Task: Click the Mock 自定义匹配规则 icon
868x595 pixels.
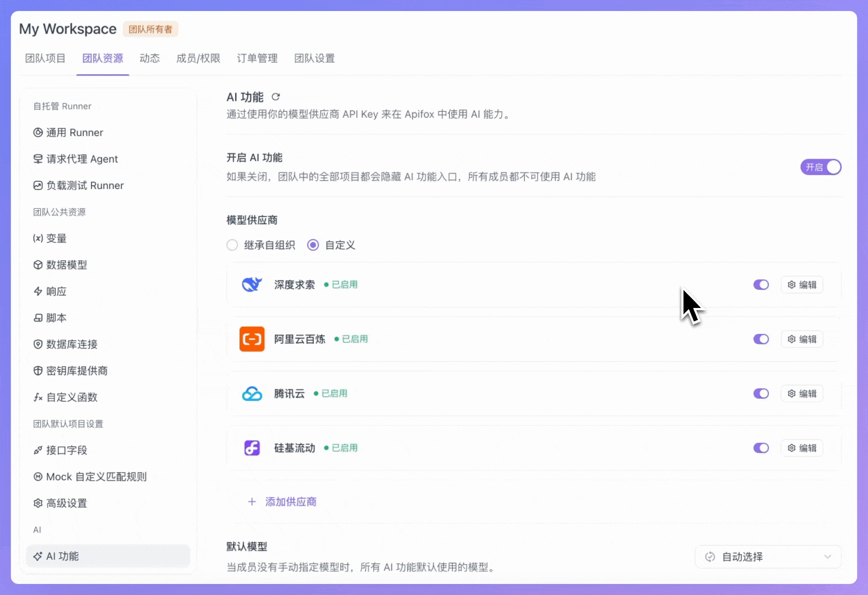Action: tap(38, 477)
